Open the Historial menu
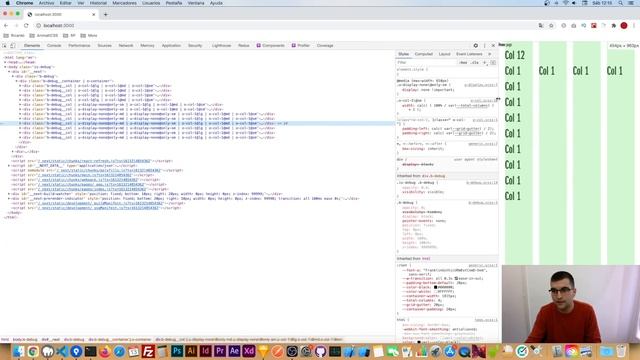This screenshot has width=640, height=360. tap(98, 3)
